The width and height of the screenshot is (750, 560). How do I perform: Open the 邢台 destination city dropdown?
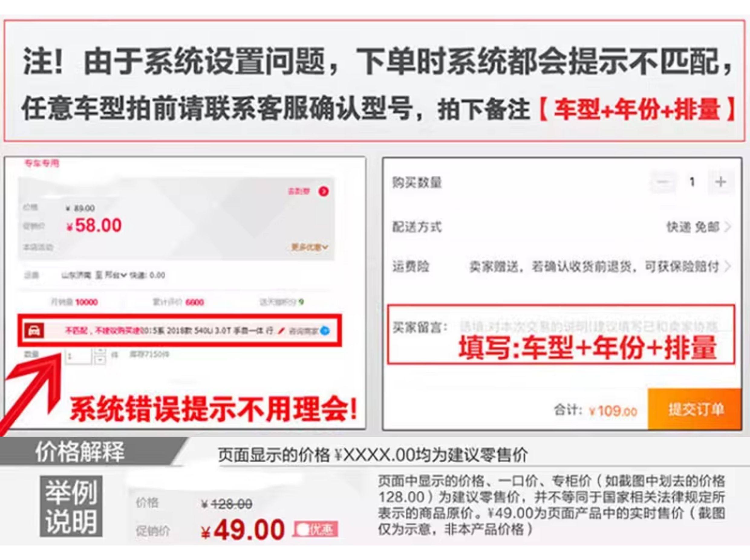[115, 275]
